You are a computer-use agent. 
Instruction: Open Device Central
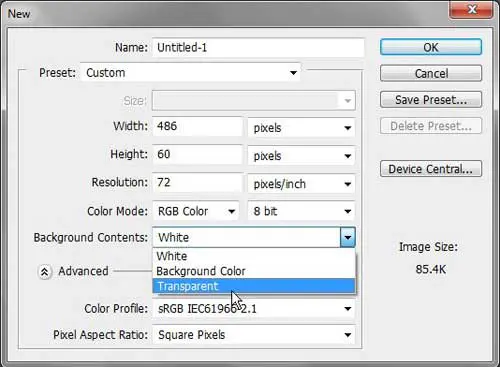(x=431, y=169)
